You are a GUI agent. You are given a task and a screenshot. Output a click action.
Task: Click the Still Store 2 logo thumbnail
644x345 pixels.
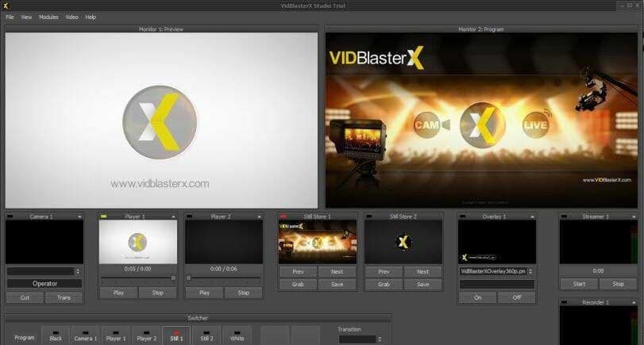pyautogui.click(x=403, y=242)
